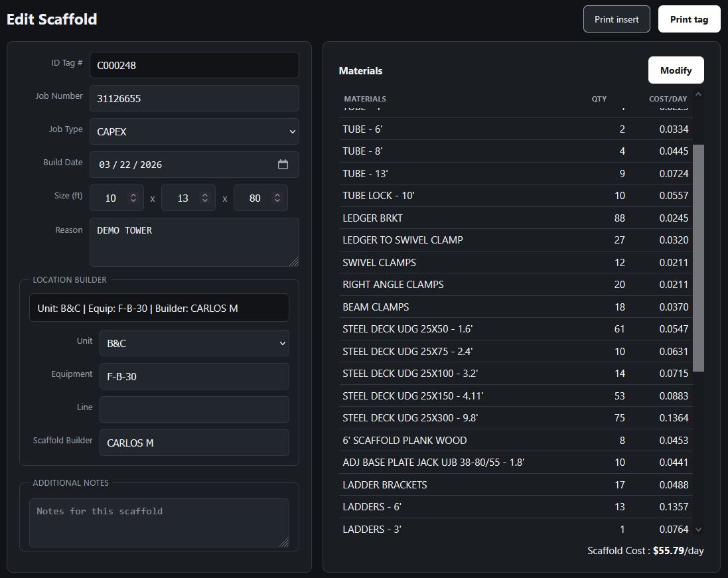Click the Scaffold Builder field
The width and height of the screenshot is (728, 578).
pyautogui.click(x=194, y=443)
